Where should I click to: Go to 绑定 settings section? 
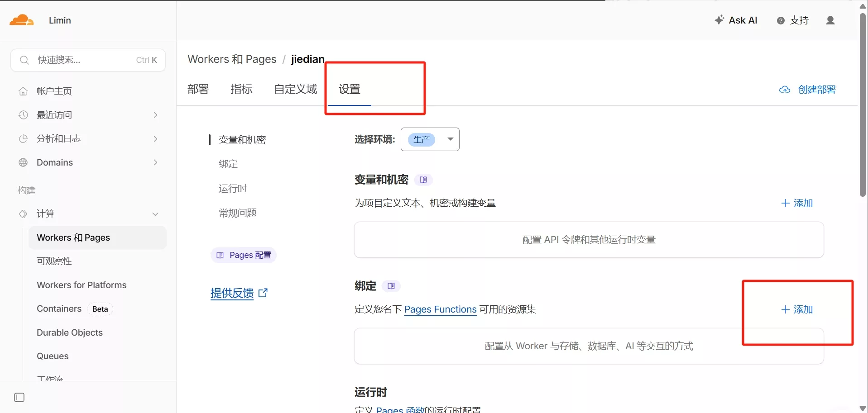click(x=228, y=164)
